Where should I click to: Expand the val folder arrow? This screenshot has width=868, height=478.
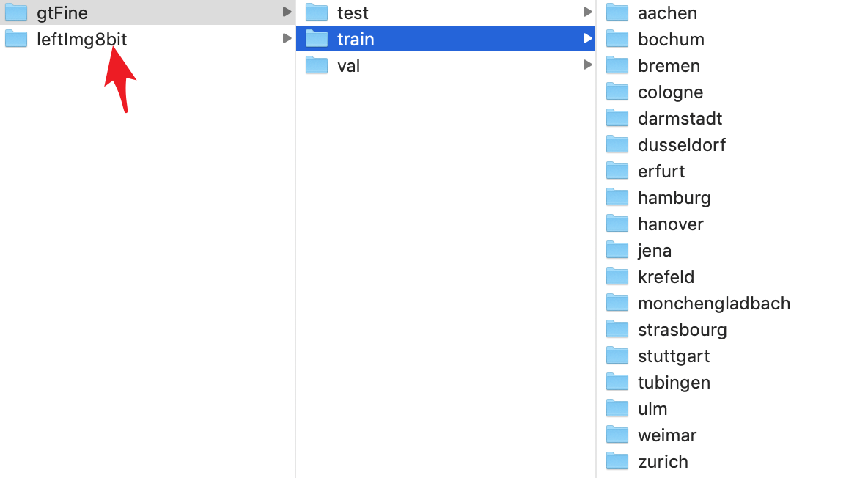(587, 65)
